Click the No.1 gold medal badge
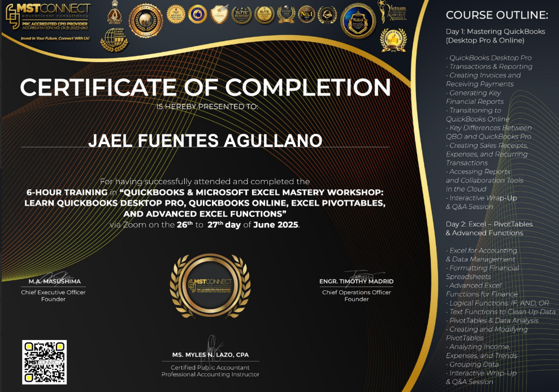Screen dimensions: 559x392 [306, 15]
